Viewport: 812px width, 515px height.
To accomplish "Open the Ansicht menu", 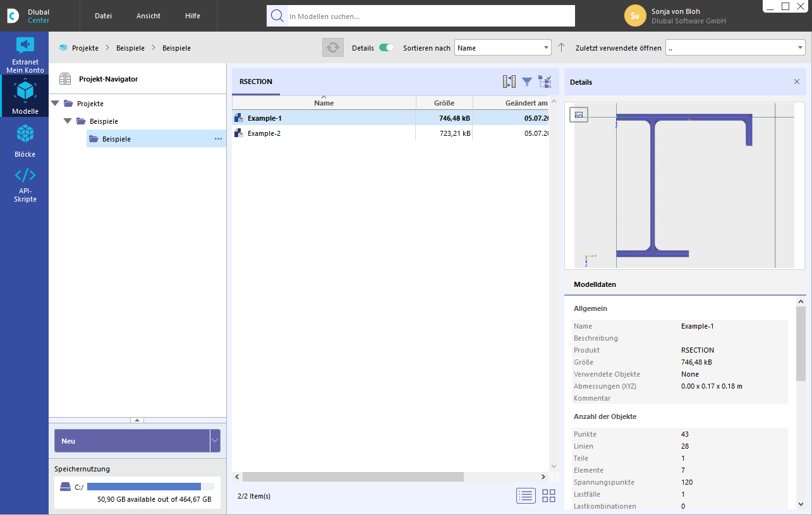I will [x=148, y=16].
